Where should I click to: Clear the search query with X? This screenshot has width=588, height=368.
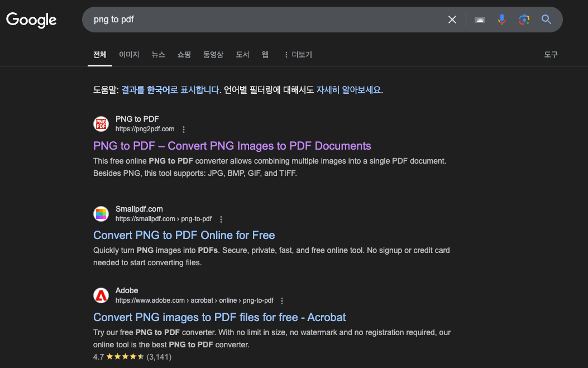(452, 20)
